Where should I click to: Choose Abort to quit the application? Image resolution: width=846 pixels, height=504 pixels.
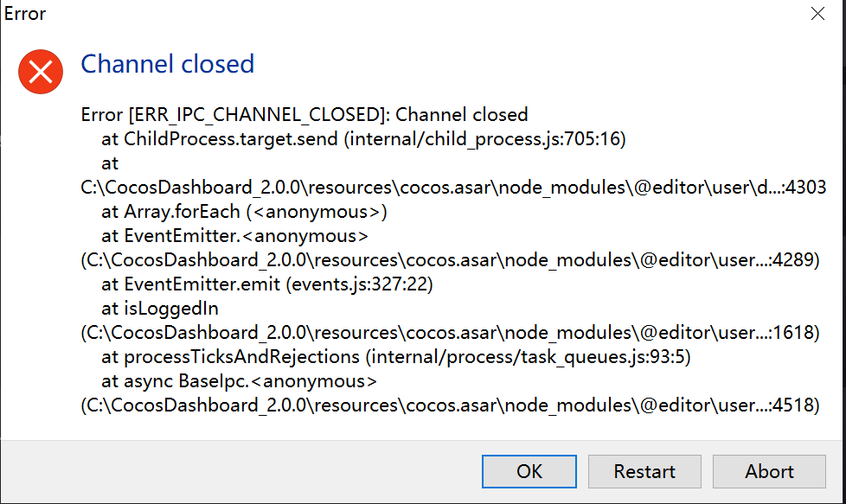769,471
